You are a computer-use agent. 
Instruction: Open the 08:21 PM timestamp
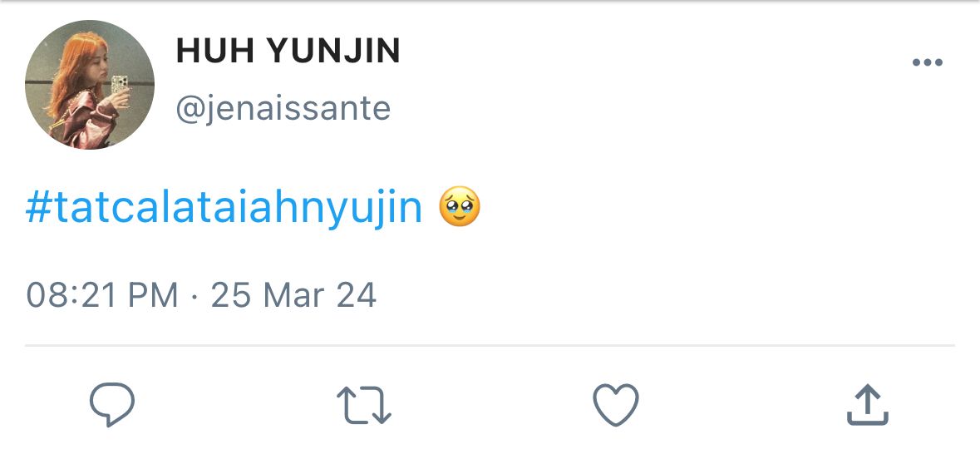102,294
